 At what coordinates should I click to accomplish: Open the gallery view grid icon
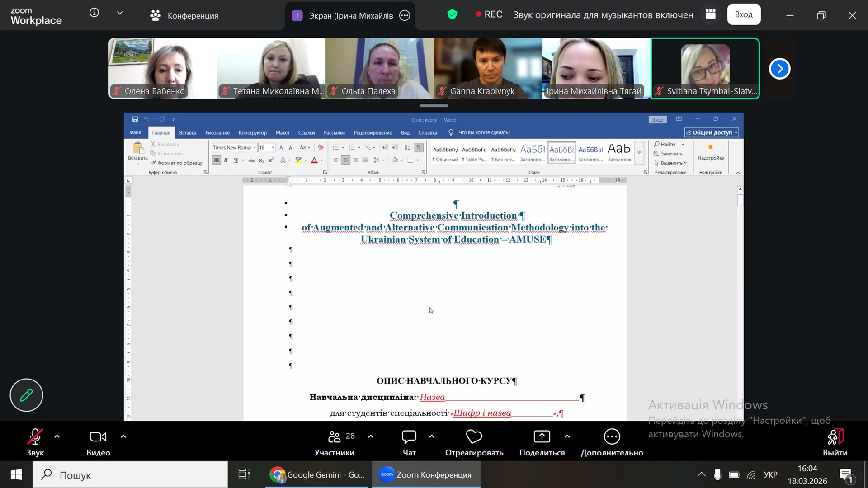point(710,14)
